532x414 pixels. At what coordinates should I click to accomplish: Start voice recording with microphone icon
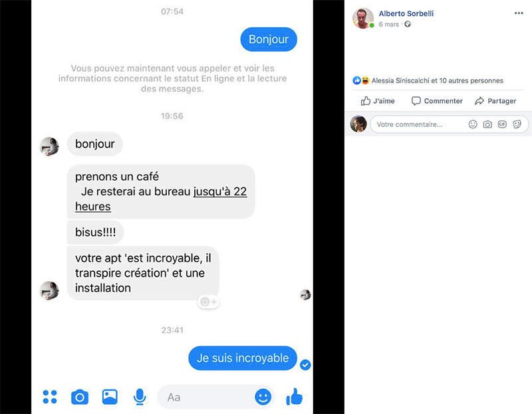click(x=140, y=397)
